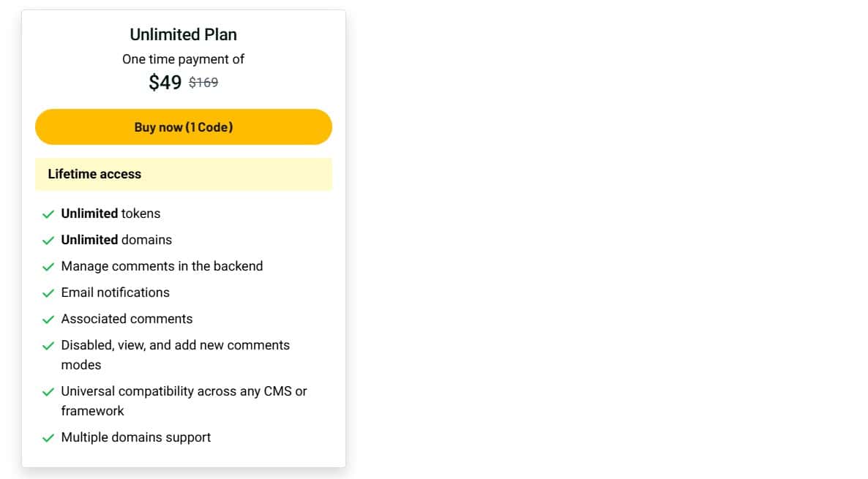Viewport: 868px width, 479px height.
Task: Click the checkmark for comments modes feature
Action: (48, 345)
